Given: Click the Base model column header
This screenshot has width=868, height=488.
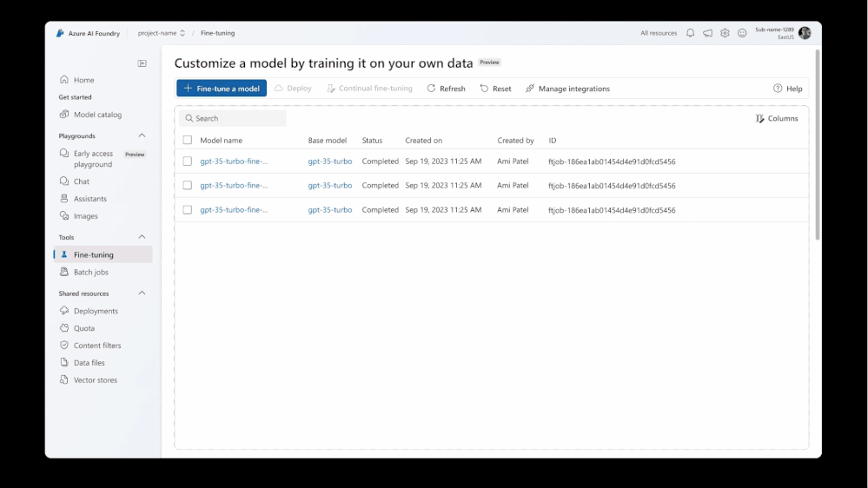Looking at the screenshot, I should pyautogui.click(x=328, y=141).
